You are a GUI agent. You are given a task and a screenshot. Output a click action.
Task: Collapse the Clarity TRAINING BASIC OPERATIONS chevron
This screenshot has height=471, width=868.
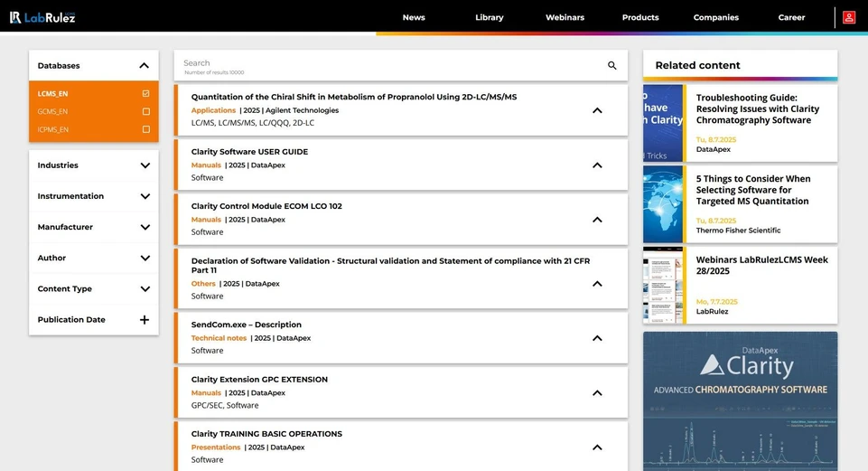(597, 447)
